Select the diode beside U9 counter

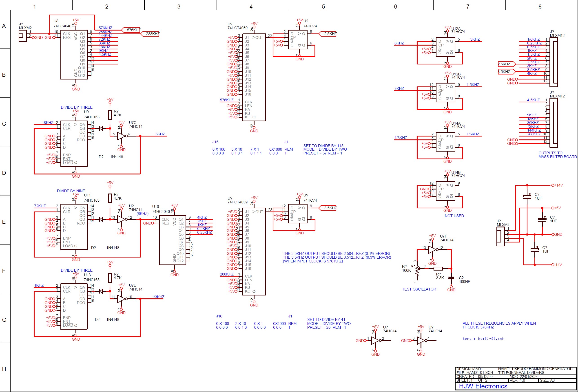tap(101, 128)
